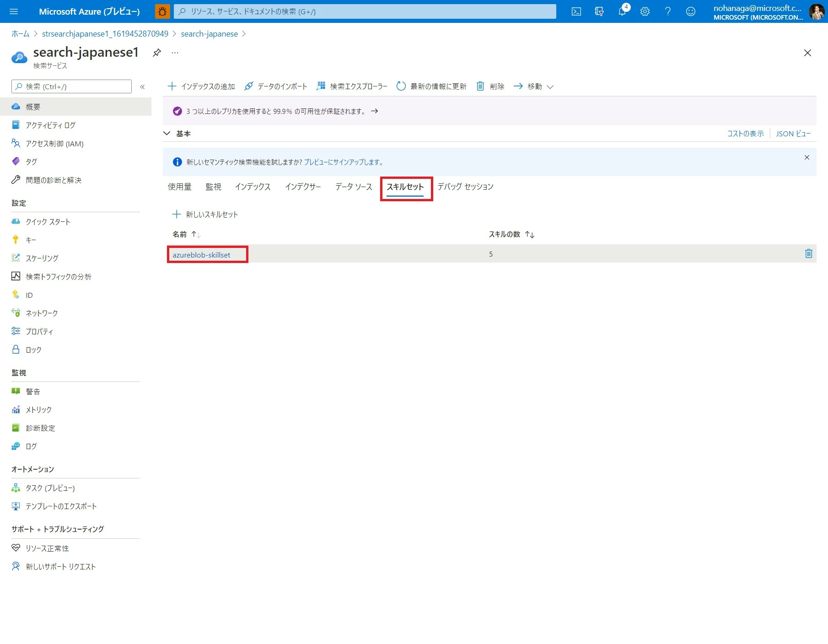Select 概要 in the left menu

click(75, 107)
